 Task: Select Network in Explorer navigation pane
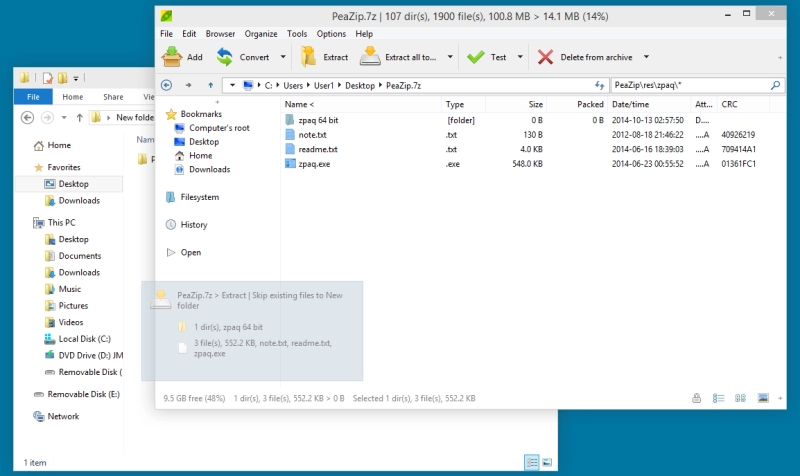click(x=63, y=416)
